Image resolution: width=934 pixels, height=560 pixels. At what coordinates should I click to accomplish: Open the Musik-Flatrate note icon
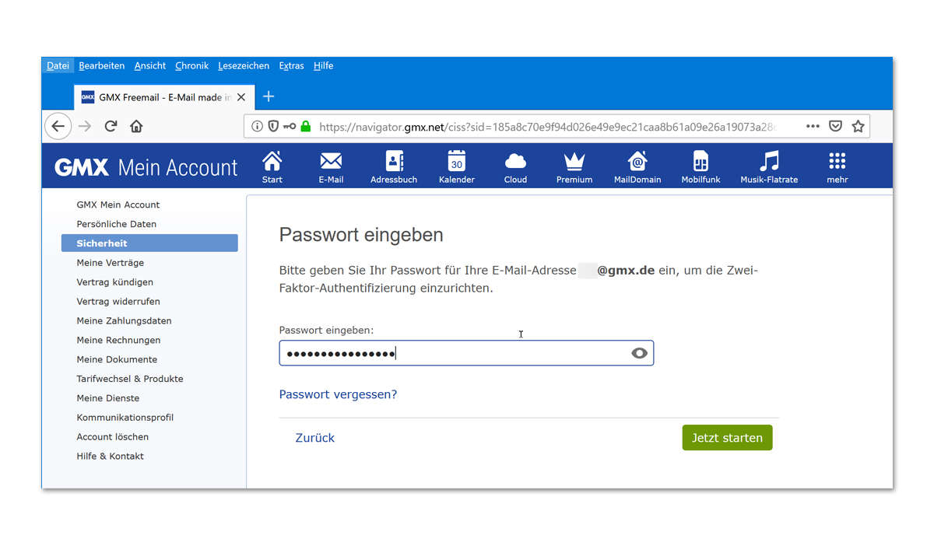pos(769,161)
